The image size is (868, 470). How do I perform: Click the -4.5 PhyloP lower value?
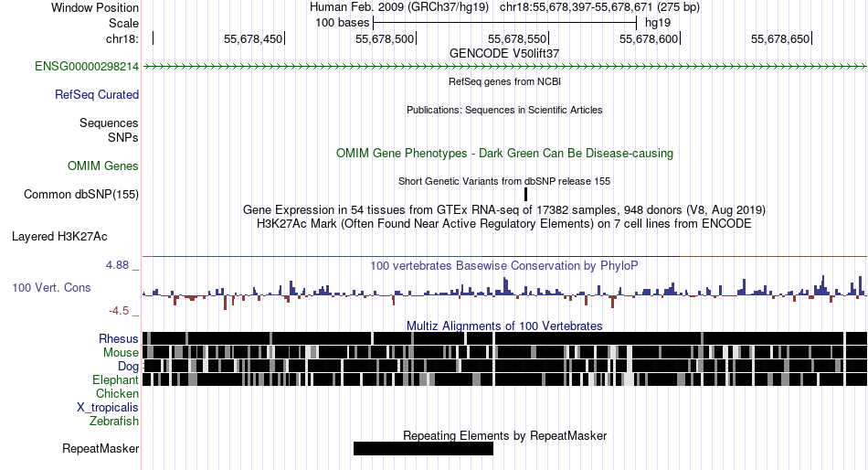coord(119,311)
